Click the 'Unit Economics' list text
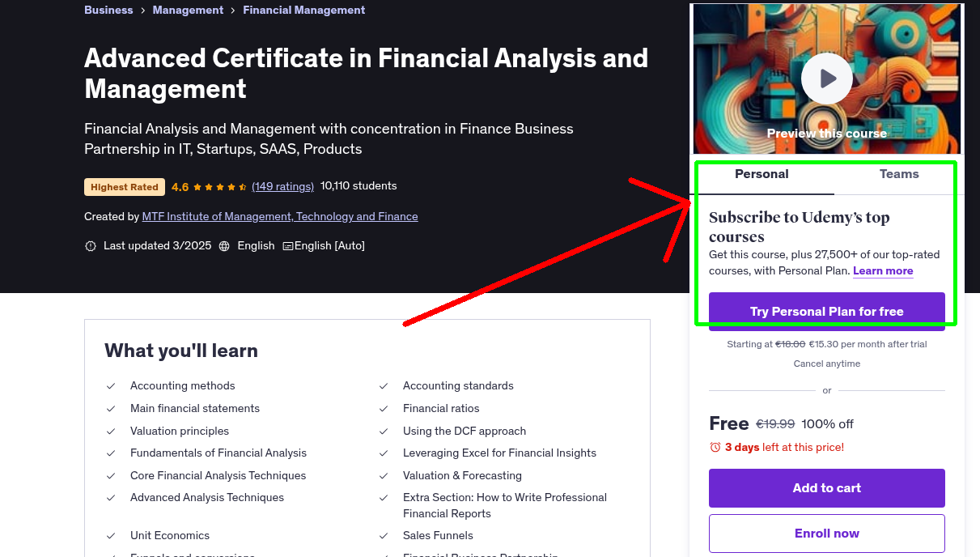Image resolution: width=980 pixels, height=557 pixels. point(170,536)
